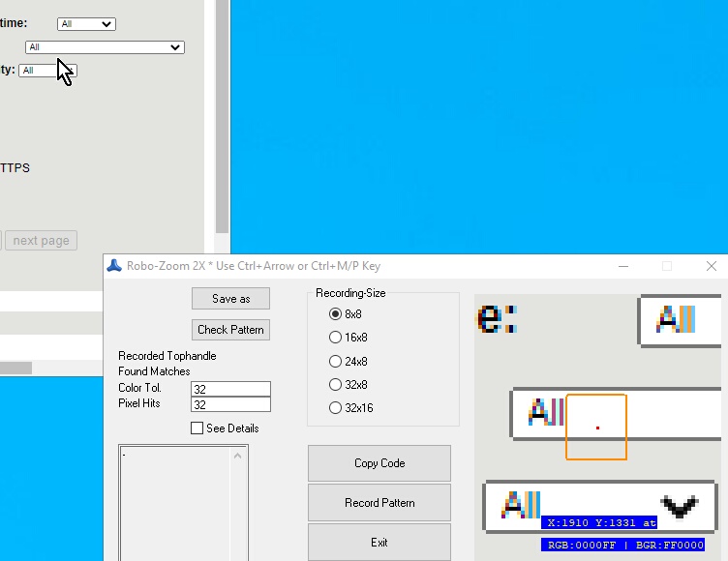Select the 32x16 recording size
Image resolution: width=728 pixels, height=561 pixels.
336,408
